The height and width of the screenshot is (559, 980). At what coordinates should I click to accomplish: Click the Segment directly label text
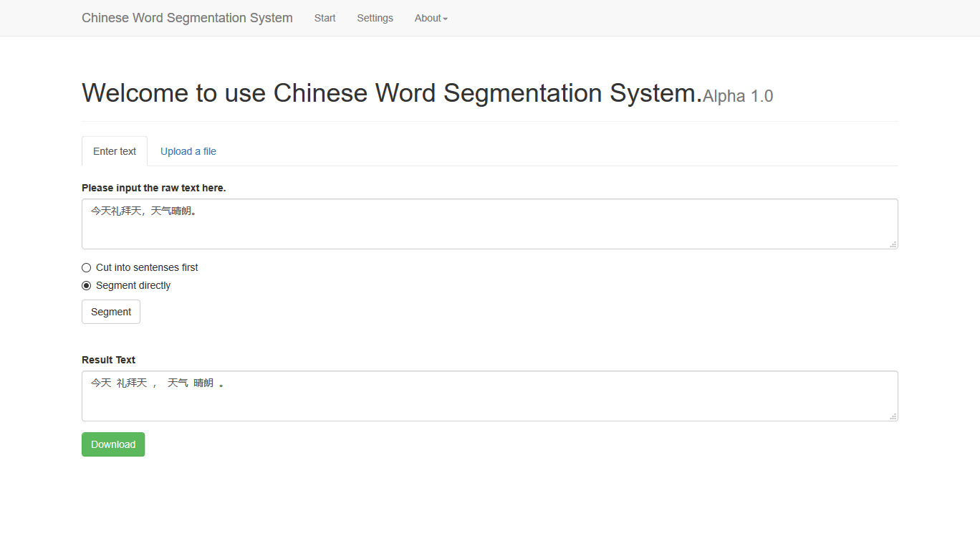133,285
